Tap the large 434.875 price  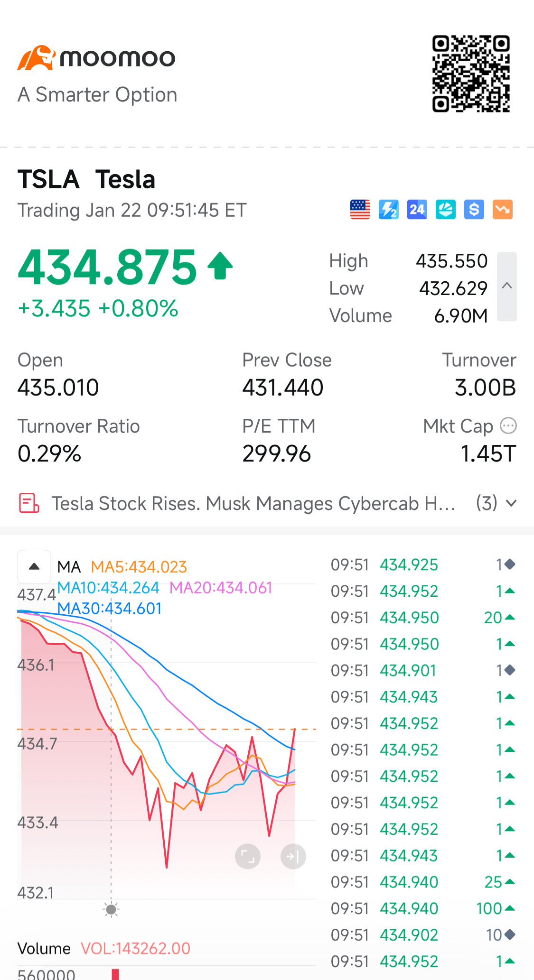[x=107, y=268]
